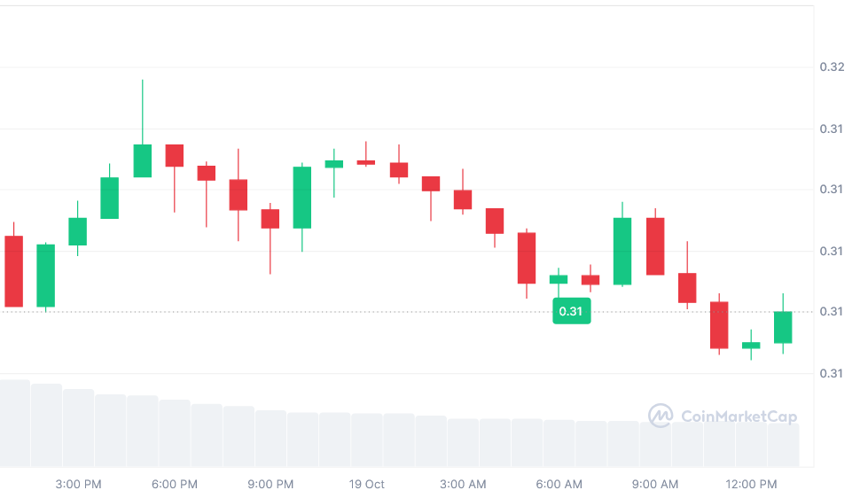
Task: Select the 12:00 PM time axis label
Action: pyautogui.click(x=751, y=485)
